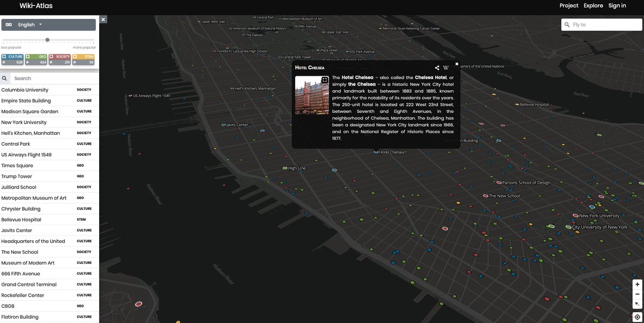Select Javits Center in the list

(49, 230)
